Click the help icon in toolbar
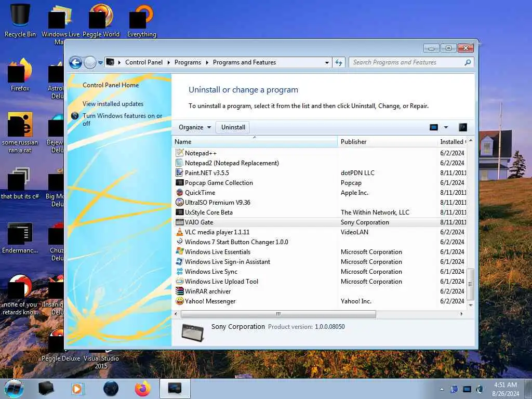 tap(463, 127)
